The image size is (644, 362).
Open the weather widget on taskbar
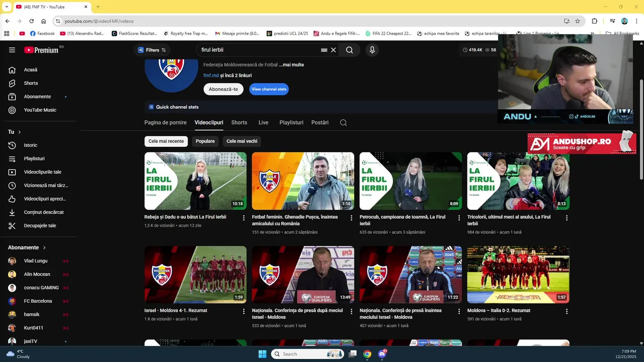(x=18, y=354)
